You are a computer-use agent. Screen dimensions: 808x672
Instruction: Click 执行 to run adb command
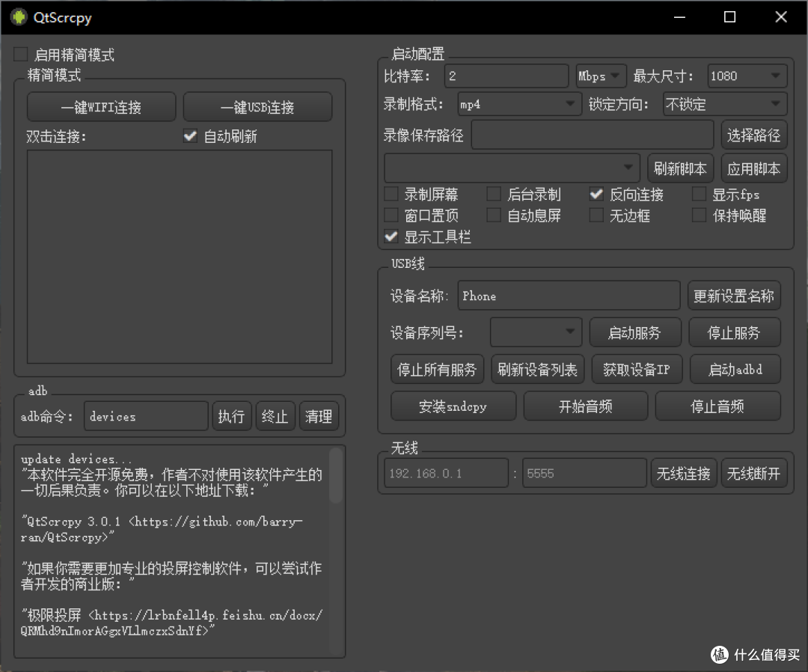tap(231, 416)
